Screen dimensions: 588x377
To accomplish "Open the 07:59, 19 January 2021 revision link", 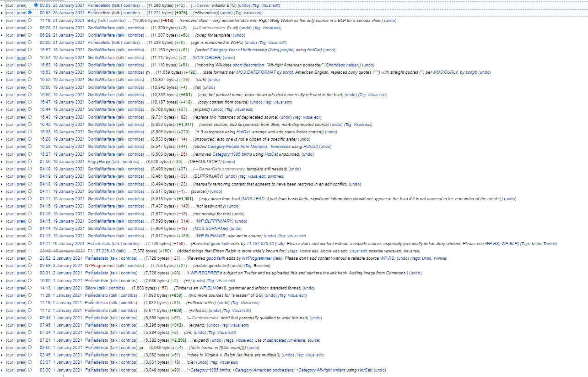I will click(x=62, y=162).
